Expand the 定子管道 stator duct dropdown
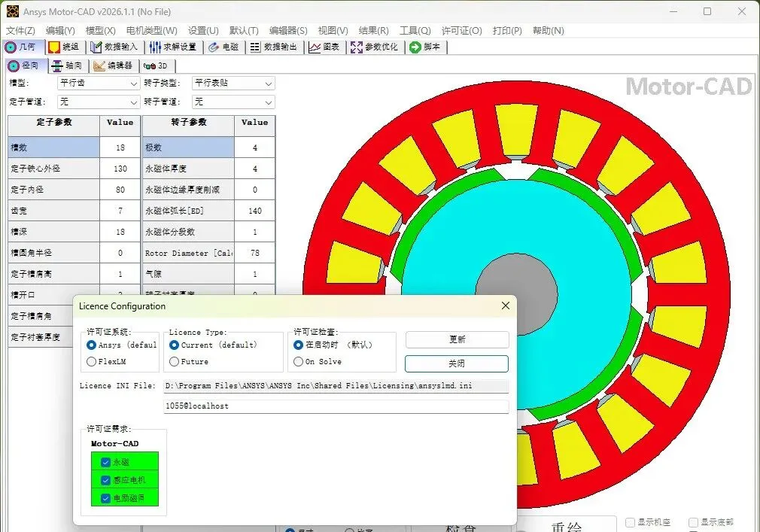The width and height of the screenshot is (760, 532). (99, 102)
